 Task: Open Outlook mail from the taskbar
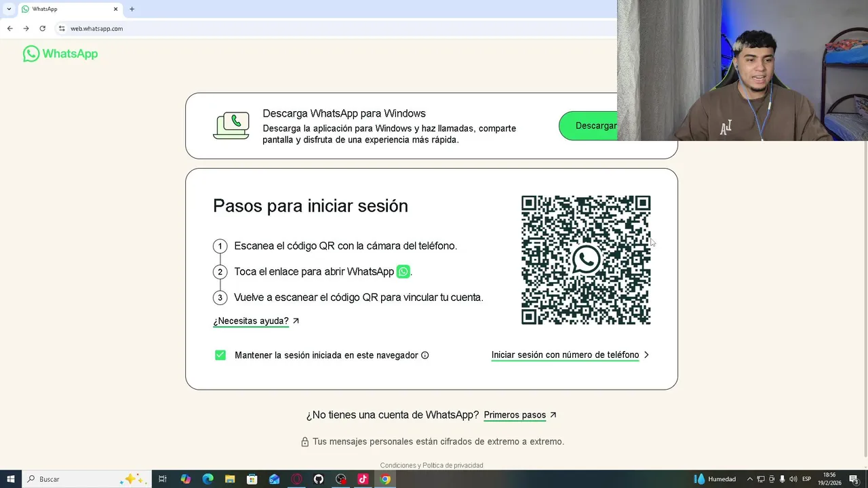(274, 479)
